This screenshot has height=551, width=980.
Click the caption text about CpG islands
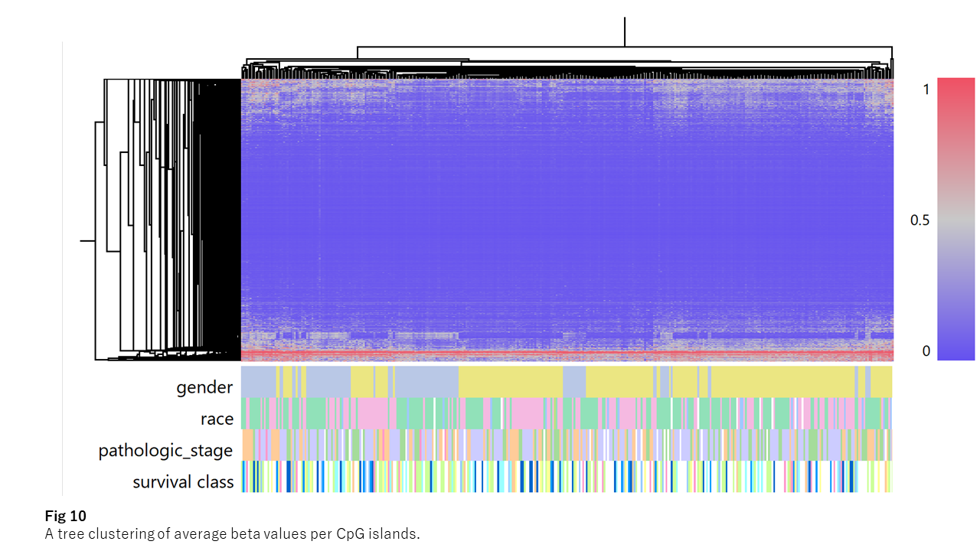[x=232, y=533]
